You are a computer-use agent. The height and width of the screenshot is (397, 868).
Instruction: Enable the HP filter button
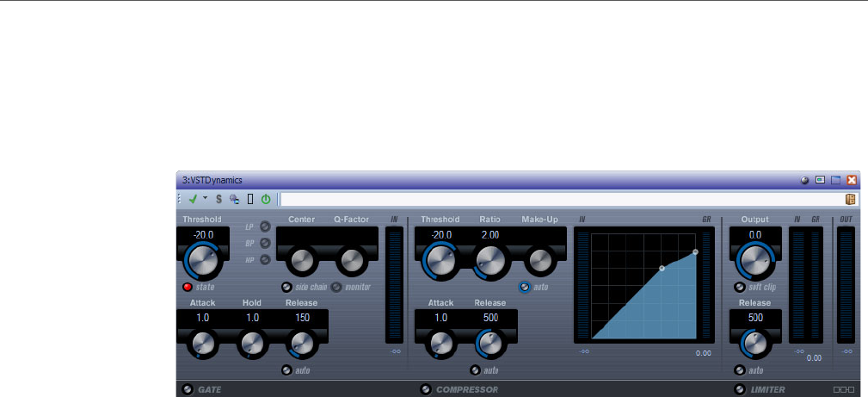point(265,259)
